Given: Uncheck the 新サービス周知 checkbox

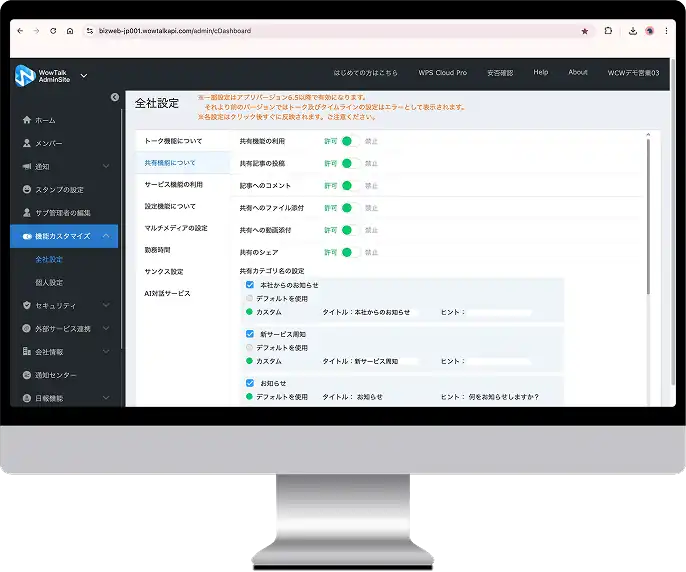Looking at the screenshot, I should pyautogui.click(x=250, y=334).
